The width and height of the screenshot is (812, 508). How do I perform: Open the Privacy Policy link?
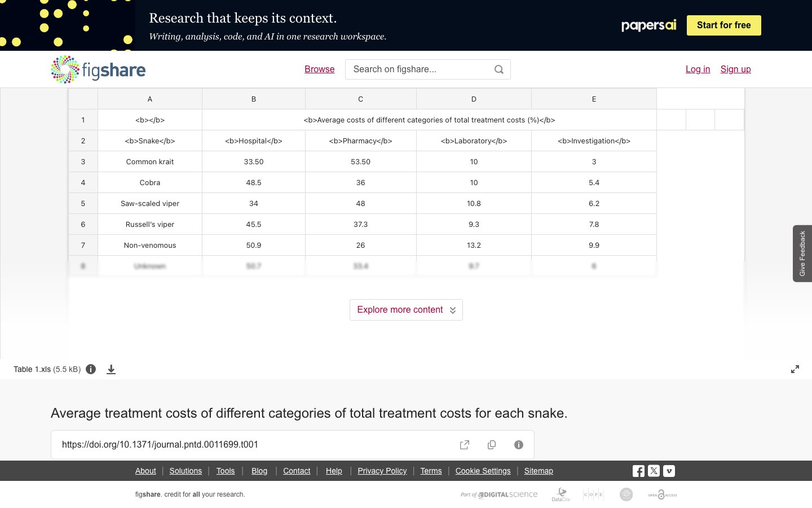tap(382, 471)
